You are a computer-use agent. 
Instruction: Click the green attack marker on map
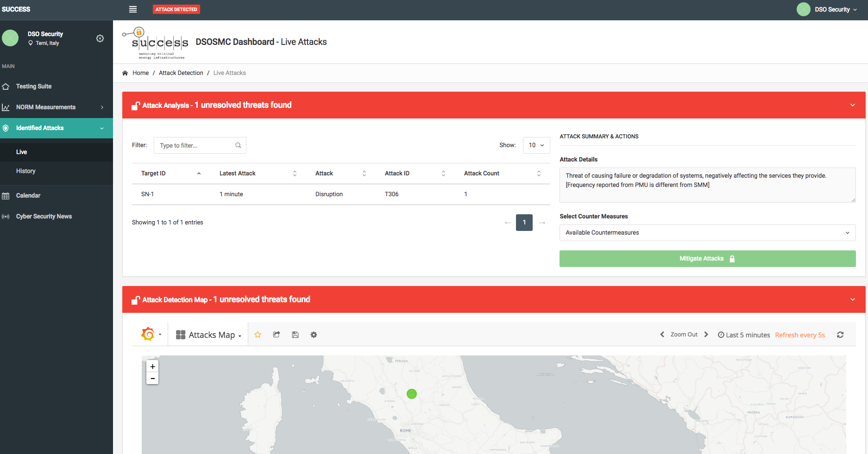coord(411,394)
